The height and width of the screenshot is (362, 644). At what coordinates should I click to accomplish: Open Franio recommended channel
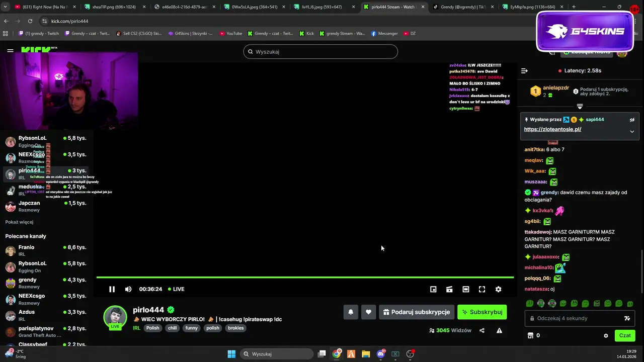(46, 250)
